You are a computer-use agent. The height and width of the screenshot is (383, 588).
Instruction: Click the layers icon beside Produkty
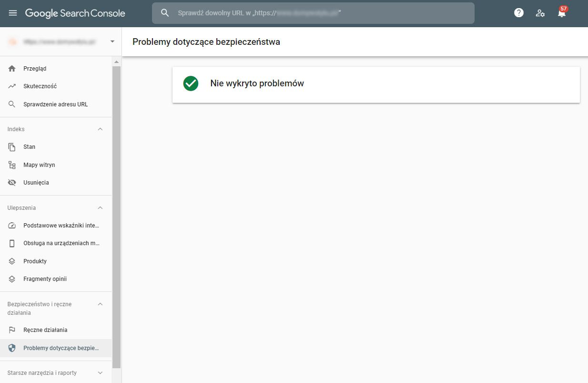[12, 261]
